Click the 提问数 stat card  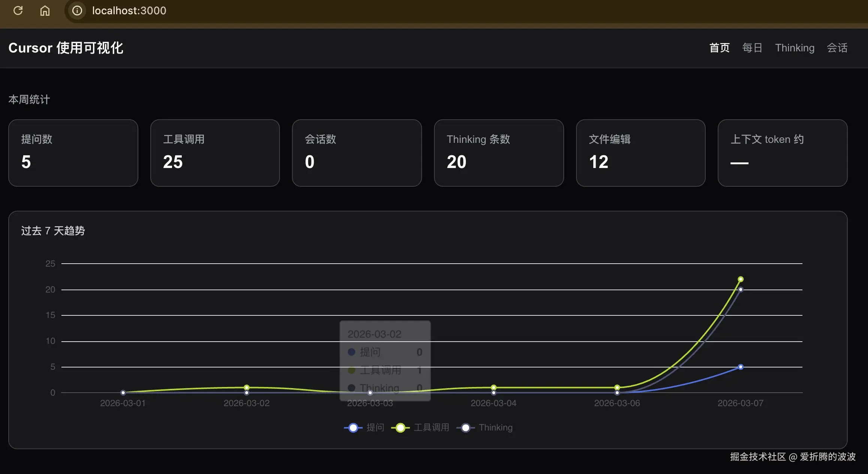tap(73, 153)
